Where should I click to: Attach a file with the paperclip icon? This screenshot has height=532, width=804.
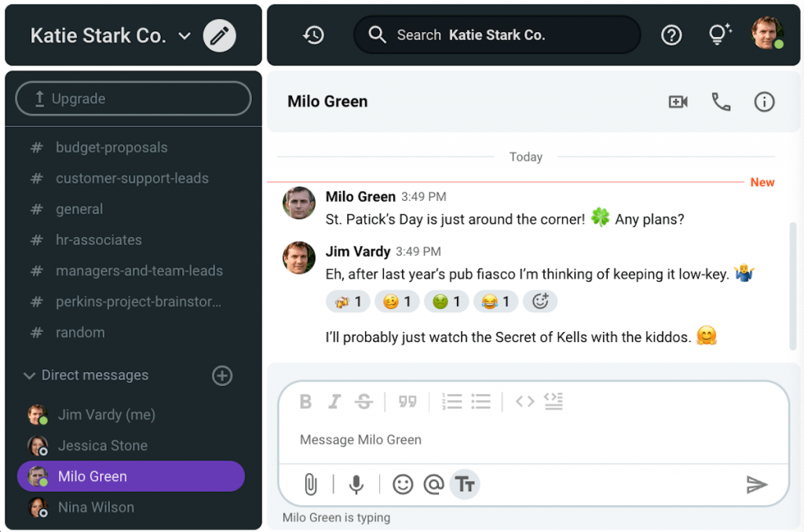click(311, 485)
